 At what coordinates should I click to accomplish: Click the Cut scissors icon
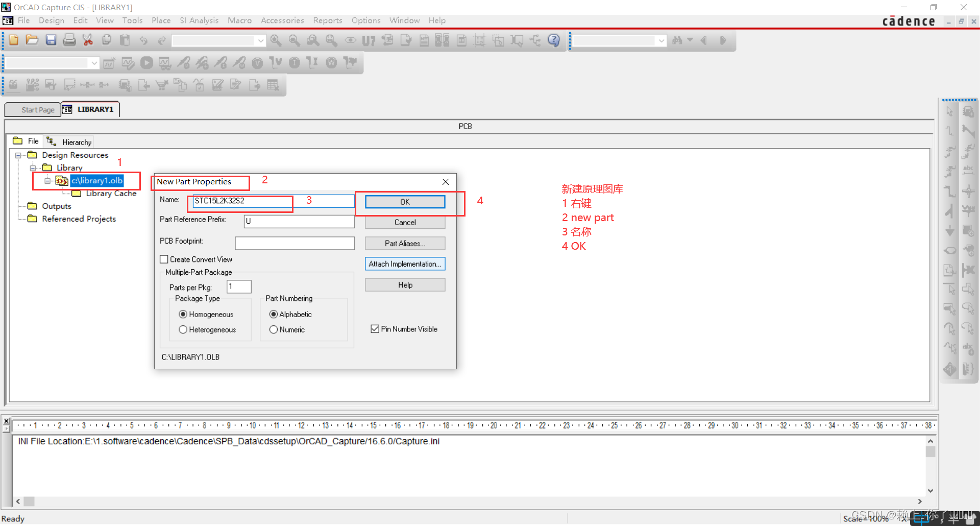pyautogui.click(x=88, y=40)
